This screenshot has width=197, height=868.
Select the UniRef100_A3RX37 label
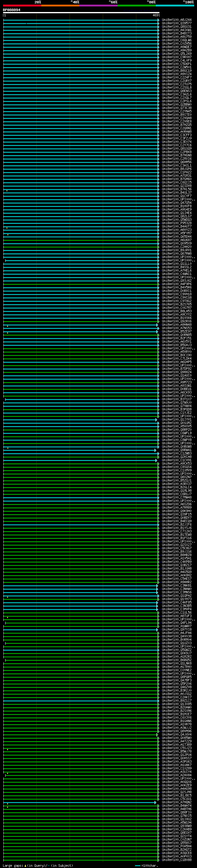176,484
